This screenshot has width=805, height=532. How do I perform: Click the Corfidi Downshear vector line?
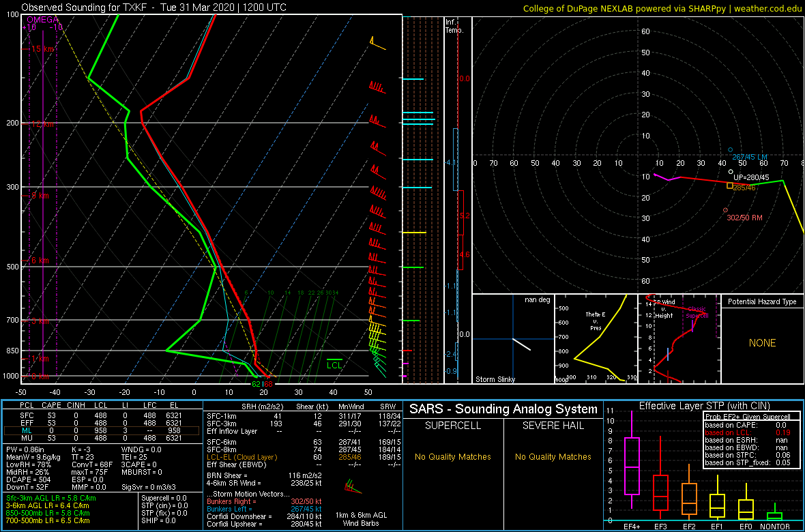[264, 516]
